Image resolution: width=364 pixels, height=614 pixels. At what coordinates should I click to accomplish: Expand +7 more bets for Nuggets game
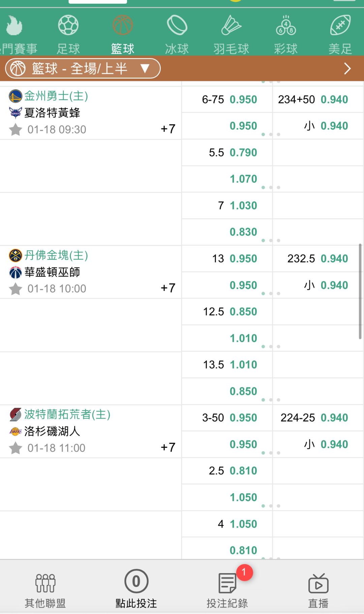click(x=168, y=288)
